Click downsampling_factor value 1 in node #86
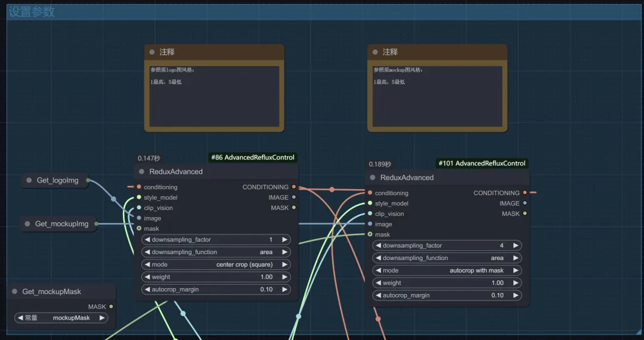The height and width of the screenshot is (340, 644). [271, 239]
